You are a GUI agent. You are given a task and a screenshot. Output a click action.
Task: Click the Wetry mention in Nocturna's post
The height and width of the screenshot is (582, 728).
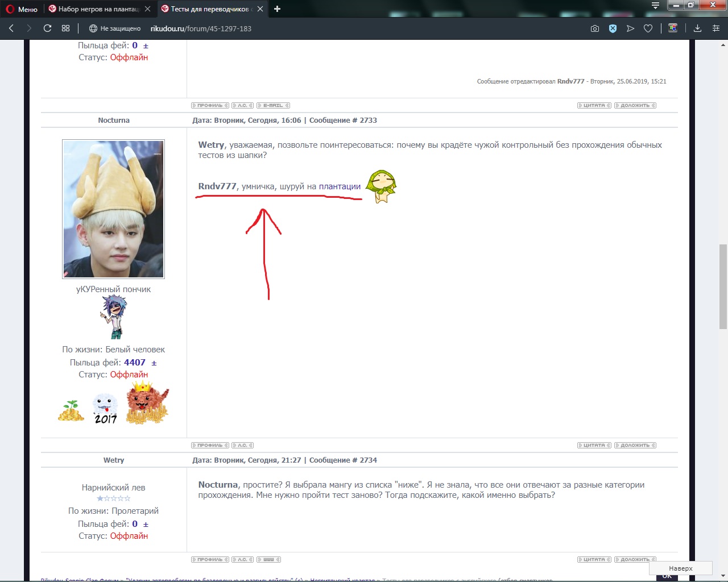[211, 145]
